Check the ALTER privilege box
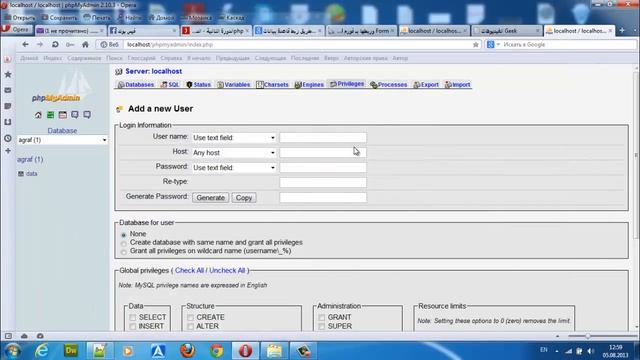The width and height of the screenshot is (640, 360). point(191,327)
